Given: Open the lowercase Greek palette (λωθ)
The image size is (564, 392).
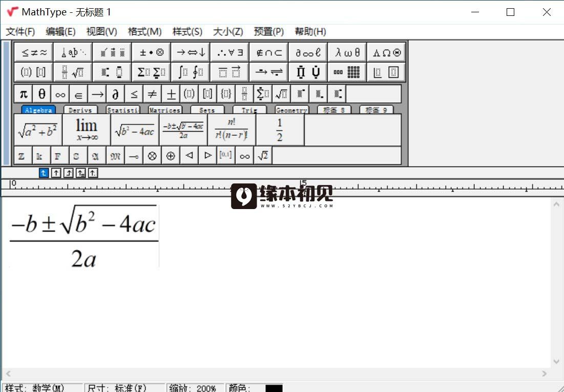Looking at the screenshot, I should tap(347, 53).
